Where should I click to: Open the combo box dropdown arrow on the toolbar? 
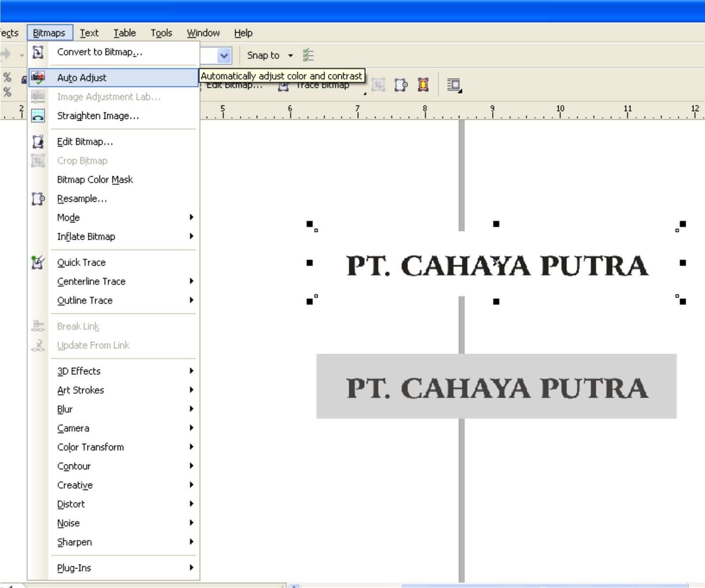224,55
